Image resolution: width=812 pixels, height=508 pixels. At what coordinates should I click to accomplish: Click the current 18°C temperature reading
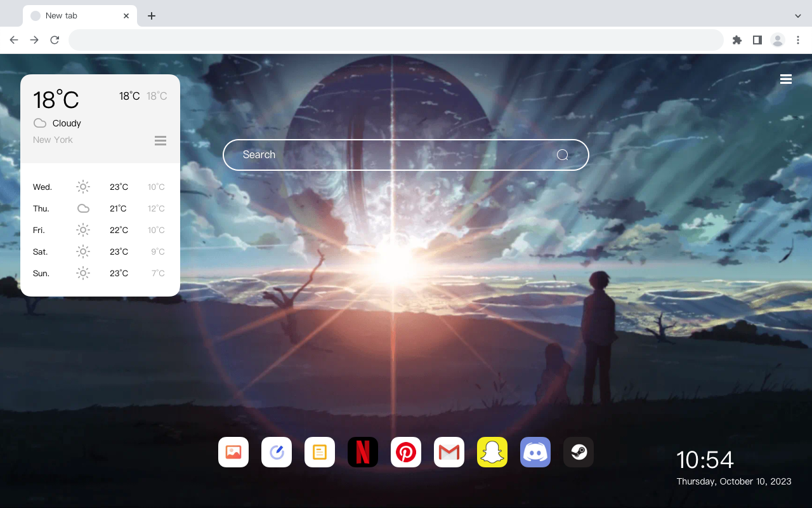click(x=56, y=100)
